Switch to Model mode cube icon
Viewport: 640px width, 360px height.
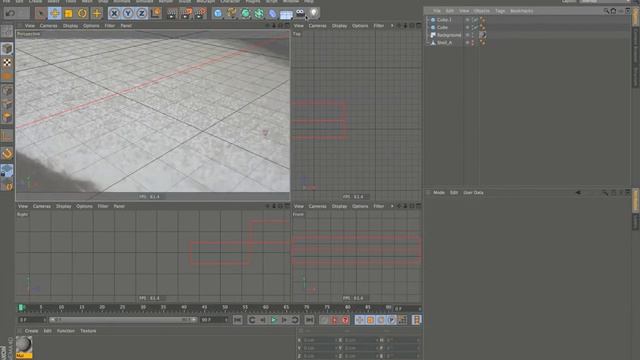7,49
